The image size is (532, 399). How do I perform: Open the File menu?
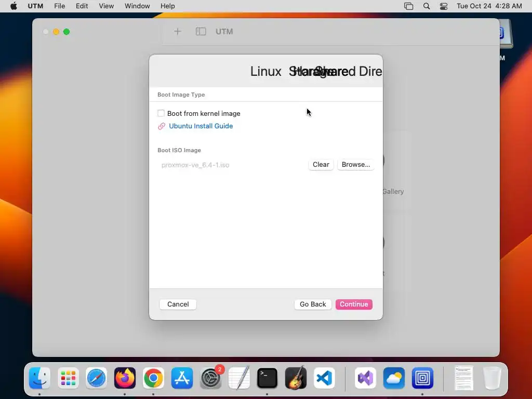(x=59, y=6)
